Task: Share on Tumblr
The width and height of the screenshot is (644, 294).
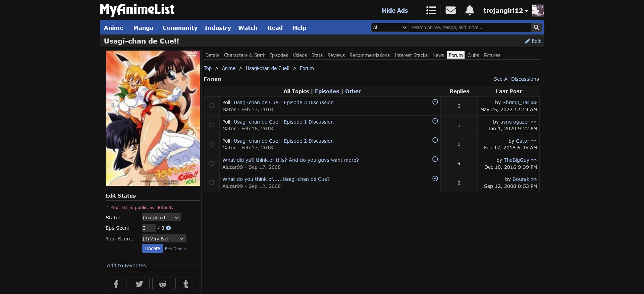Action: coord(186,284)
